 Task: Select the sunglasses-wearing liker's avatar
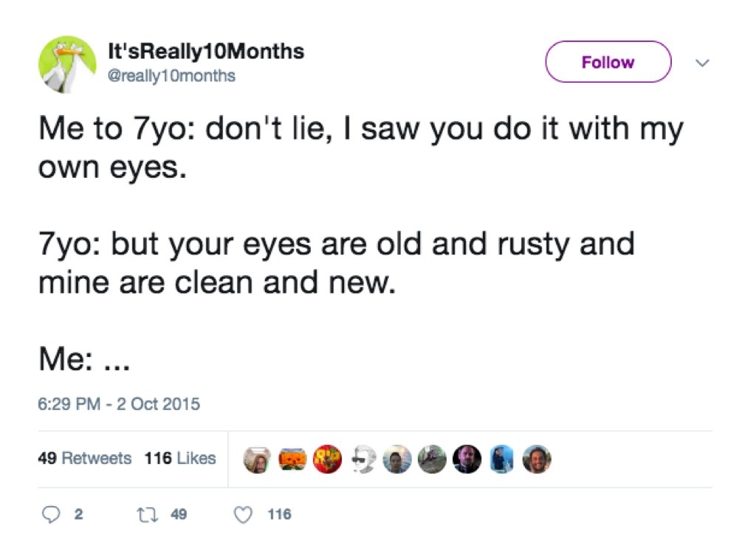[362, 459]
